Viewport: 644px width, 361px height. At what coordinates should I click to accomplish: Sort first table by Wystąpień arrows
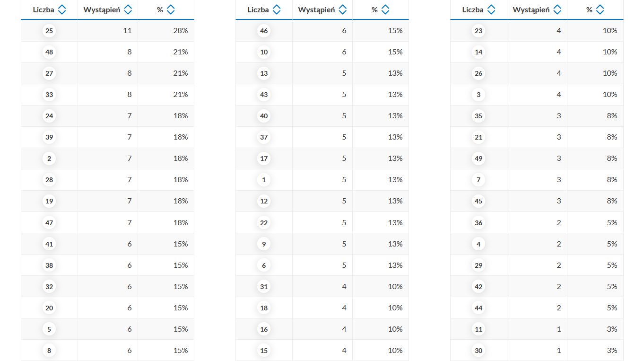pyautogui.click(x=128, y=9)
